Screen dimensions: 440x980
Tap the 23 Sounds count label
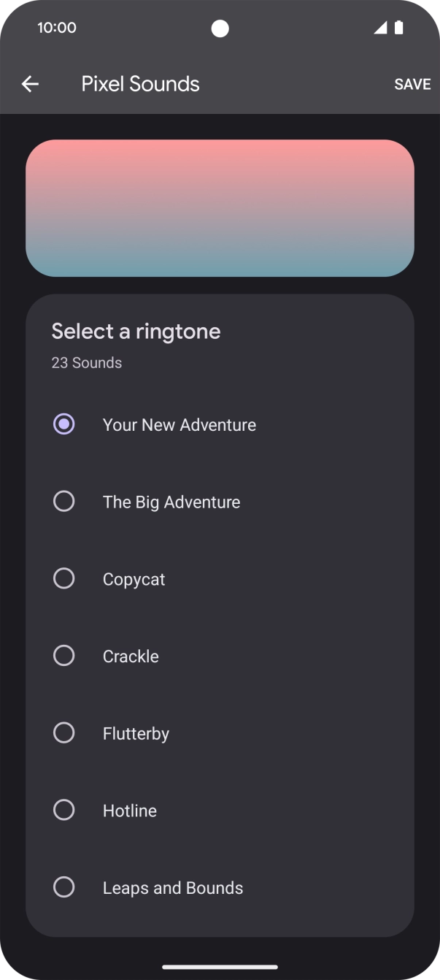[86, 362]
